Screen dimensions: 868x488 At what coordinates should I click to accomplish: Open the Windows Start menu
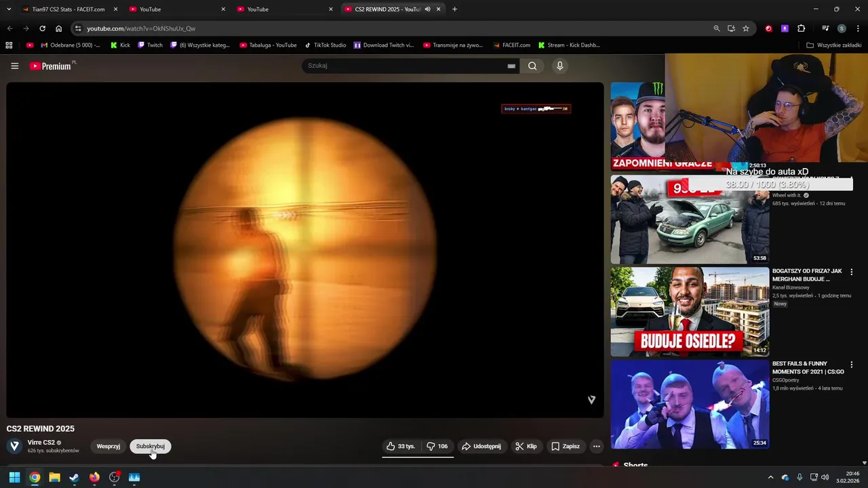14,477
